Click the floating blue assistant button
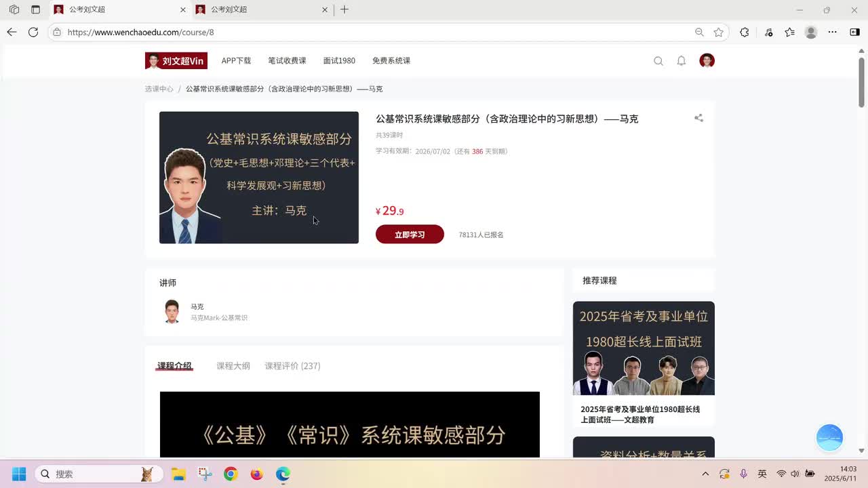Image resolution: width=868 pixels, height=488 pixels. 829,438
